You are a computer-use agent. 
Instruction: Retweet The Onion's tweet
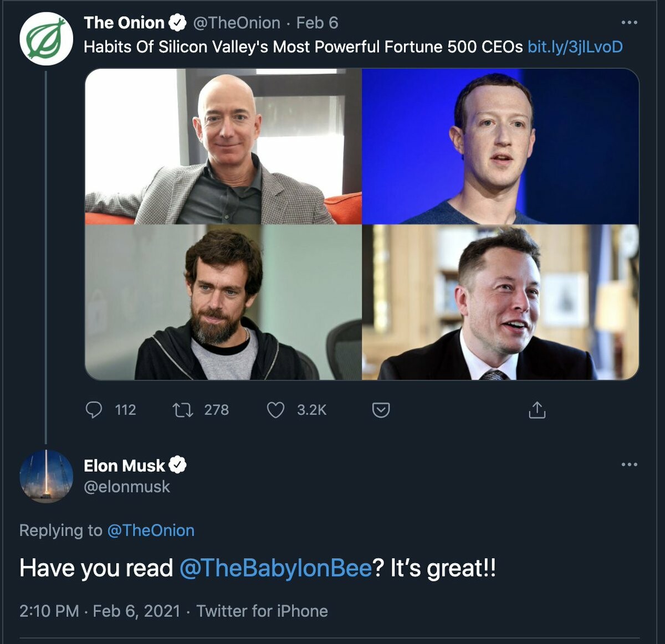point(182,410)
